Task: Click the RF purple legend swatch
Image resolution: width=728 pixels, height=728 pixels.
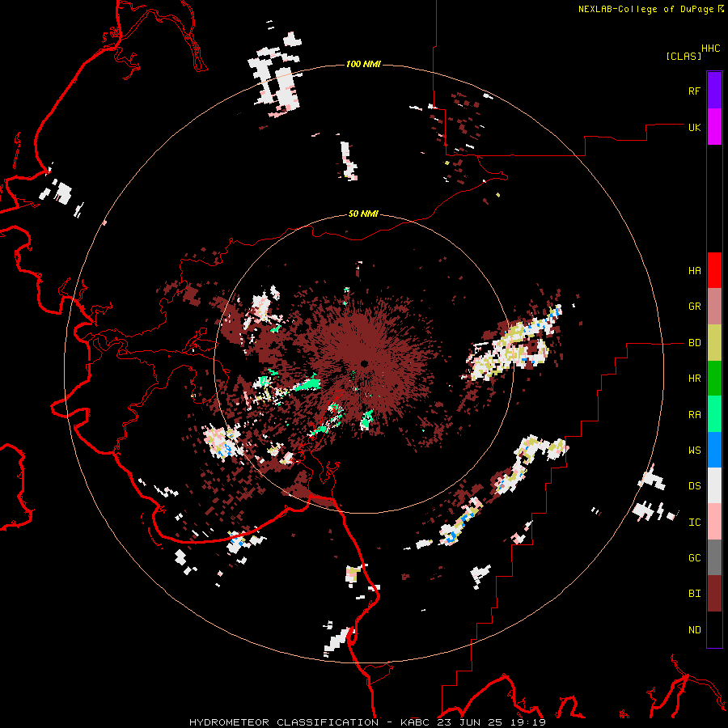Action: click(714, 90)
